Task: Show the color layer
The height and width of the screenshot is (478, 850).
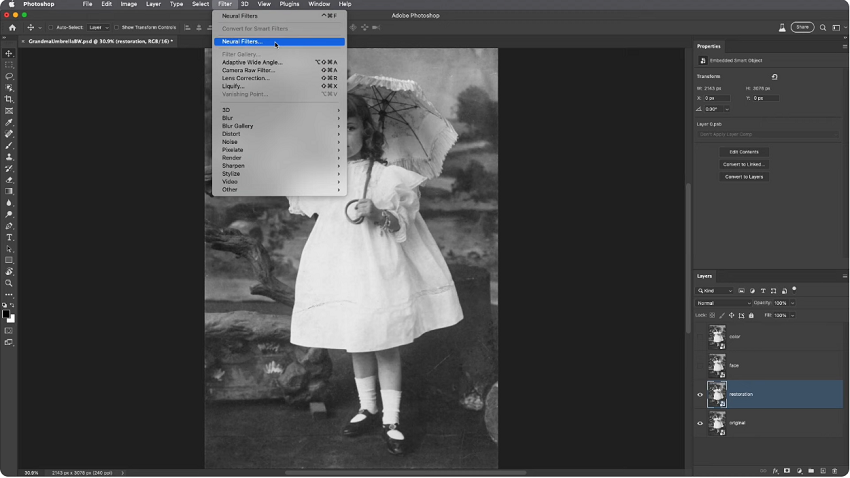Action: (700, 337)
